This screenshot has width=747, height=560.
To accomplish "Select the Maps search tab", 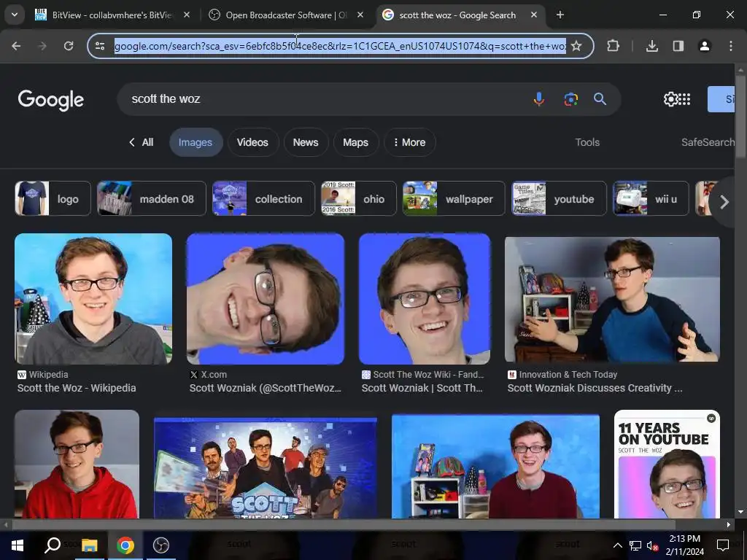I will tap(355, 142).
